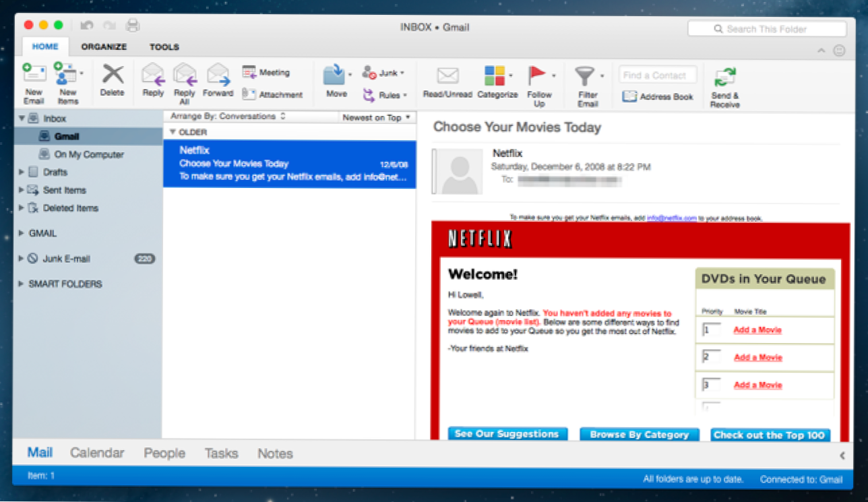Switch to the ORGANIZE ribbon tab
Screen dimensions: 868x502
[x=104, y=46]
